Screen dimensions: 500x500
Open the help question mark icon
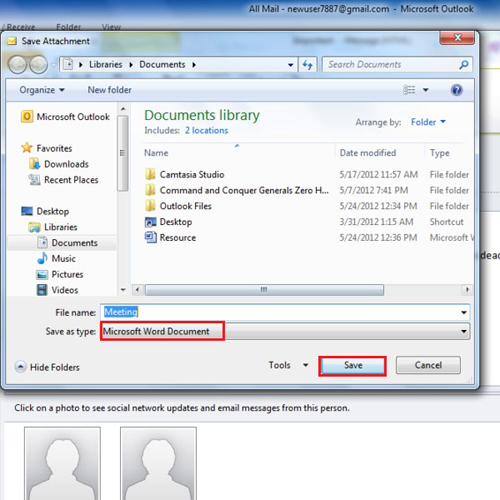coord(456,90)
